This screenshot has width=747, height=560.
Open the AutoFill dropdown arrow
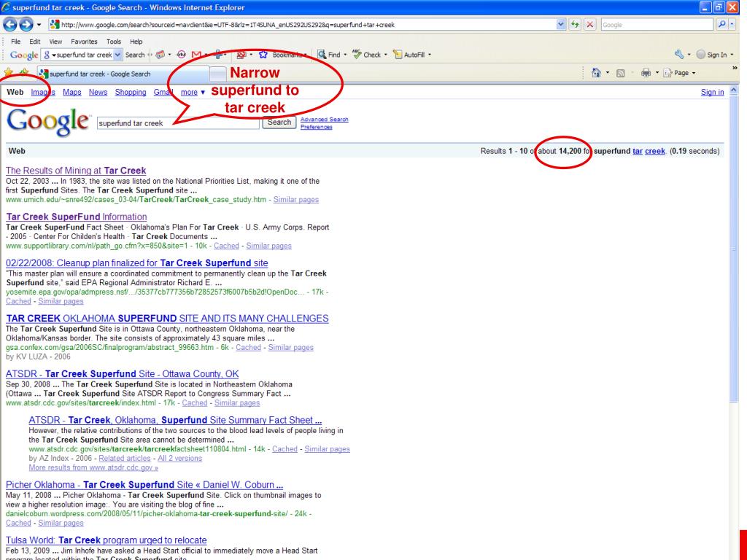[429, 55]
